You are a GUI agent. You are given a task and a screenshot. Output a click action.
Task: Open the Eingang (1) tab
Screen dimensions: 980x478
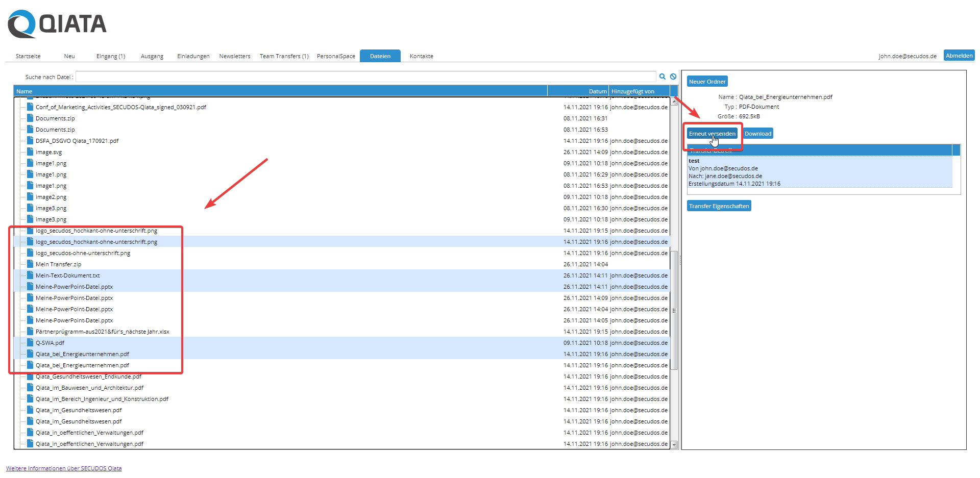tap(110, 56)
